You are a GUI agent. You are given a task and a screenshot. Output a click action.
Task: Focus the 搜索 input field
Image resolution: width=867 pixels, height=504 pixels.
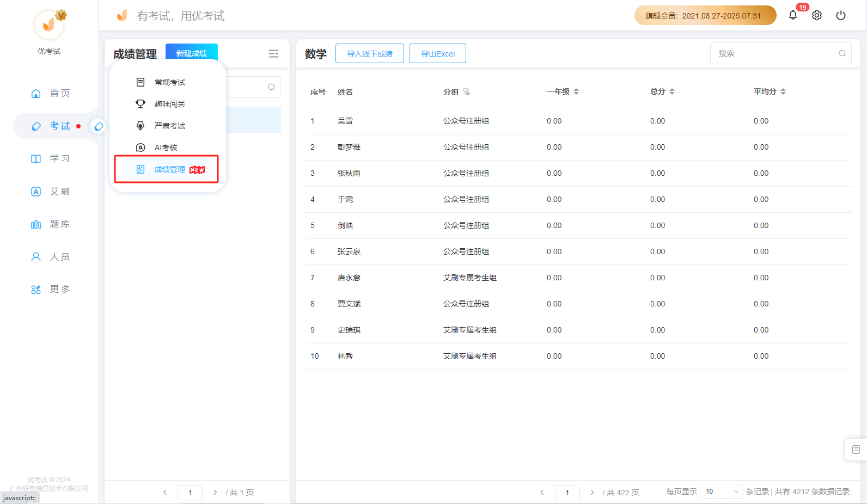tap(780, 53)
